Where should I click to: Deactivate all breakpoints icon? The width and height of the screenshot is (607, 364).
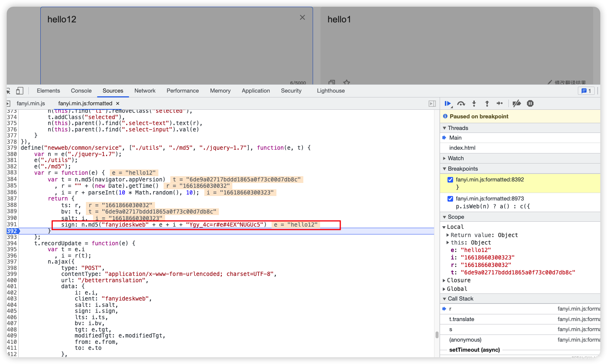(x=517, y=104)
